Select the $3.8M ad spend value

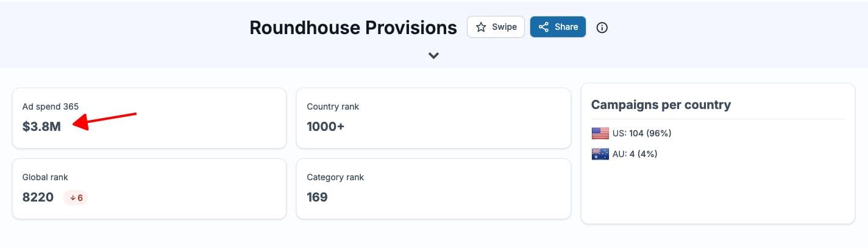(x=41, y=127)
